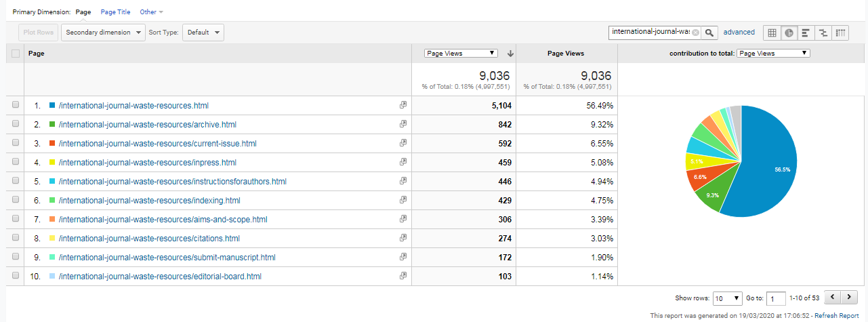Open citations.html external link icon
868x322 pixels.
point(403,238)
